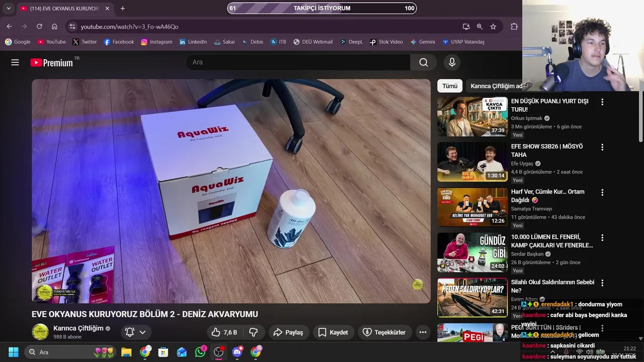Screen dimensions: 644x362
Task: Open Karınca Çiftliğim channel name link
Action: 78,328
